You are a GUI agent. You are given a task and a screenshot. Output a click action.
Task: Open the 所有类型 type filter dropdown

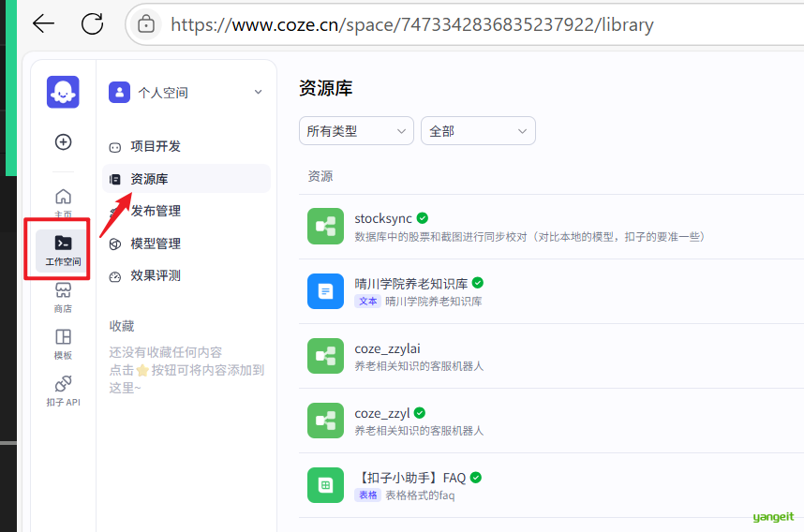356,131
